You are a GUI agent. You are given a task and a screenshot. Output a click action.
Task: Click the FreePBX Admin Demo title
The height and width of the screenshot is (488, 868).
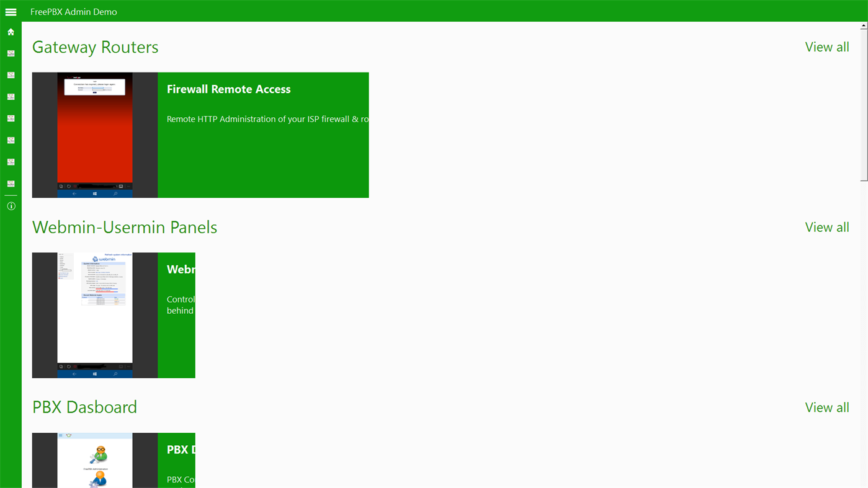[x=73, y=11]
